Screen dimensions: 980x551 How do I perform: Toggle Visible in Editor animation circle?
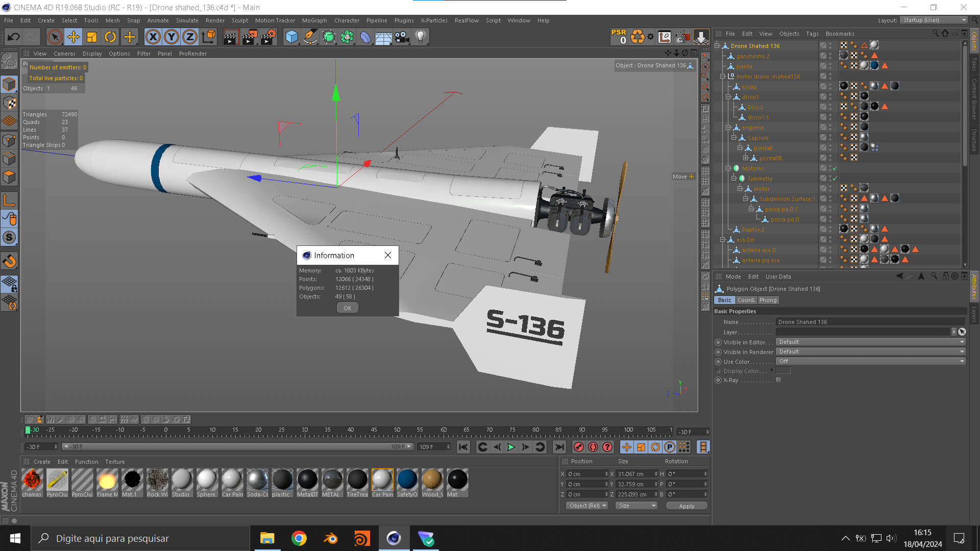[718, 342]
